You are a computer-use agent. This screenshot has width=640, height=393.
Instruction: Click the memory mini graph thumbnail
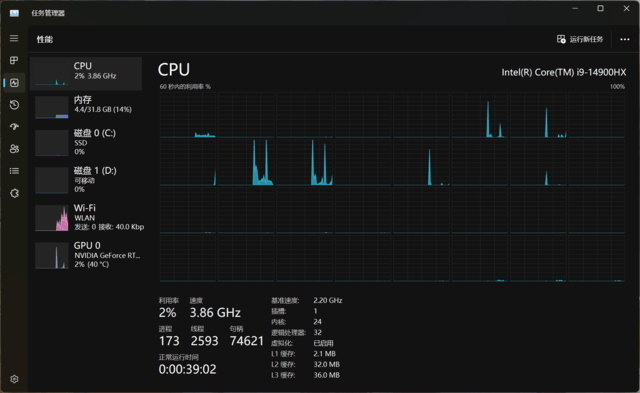coord(51,107)
